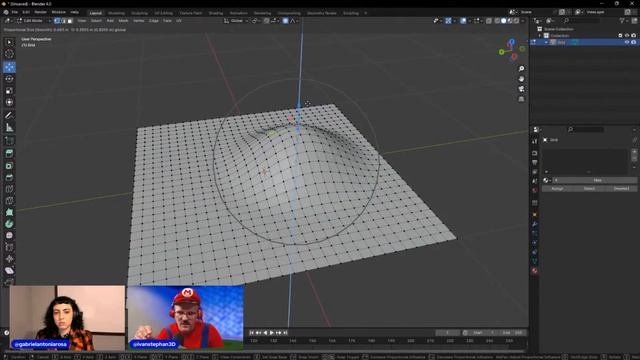
Task: Enable face select mode
Action: (70, 20)
